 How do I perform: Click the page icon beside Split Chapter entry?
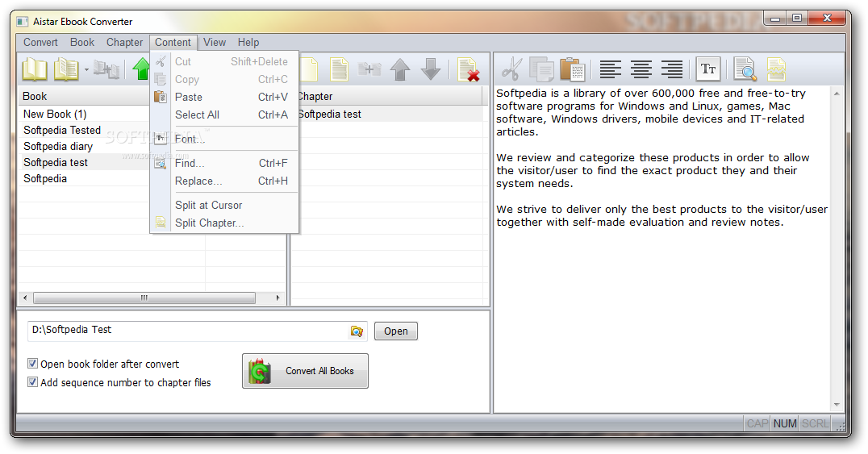point(160,223)
